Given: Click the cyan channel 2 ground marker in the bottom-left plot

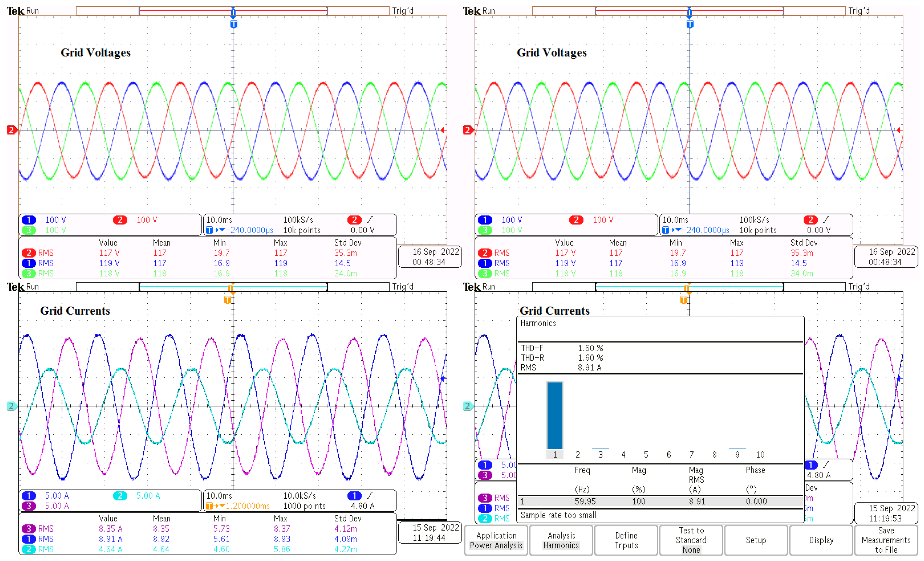Looking at the screenshot, I should [11, 406].
